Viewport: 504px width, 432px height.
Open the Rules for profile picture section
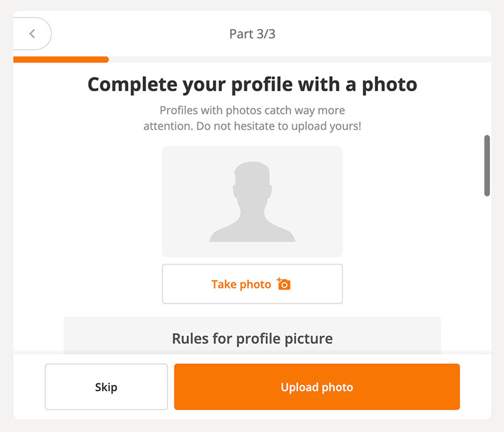point(252,338)
